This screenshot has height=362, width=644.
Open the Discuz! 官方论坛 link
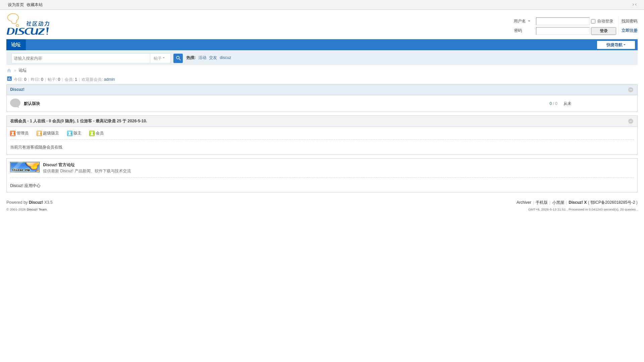(59, 165)
